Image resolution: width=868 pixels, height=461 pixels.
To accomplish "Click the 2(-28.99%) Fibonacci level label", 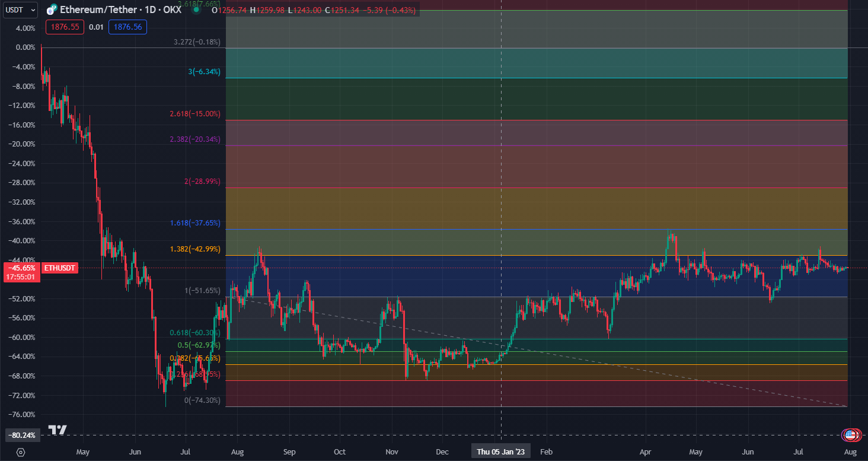I will tap(201, 181).
